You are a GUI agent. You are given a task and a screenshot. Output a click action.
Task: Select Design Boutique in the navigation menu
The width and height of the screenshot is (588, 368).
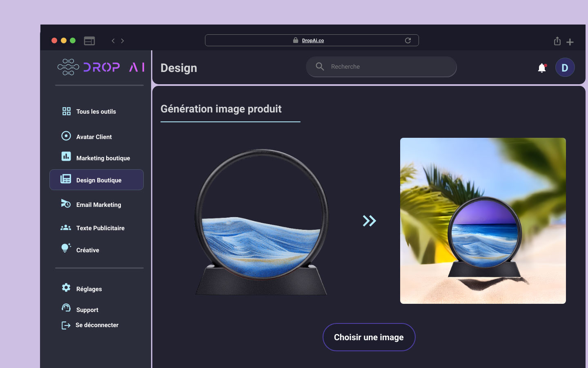(99, 180)
